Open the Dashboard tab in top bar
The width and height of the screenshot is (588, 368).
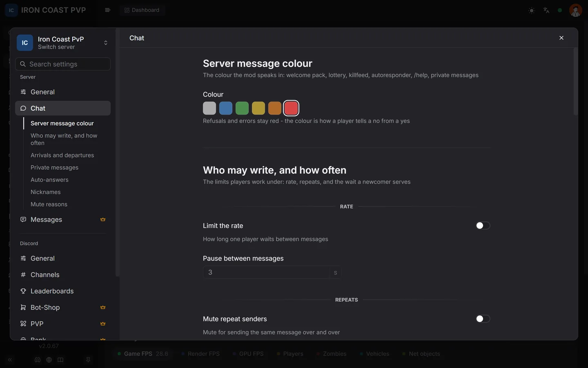142,10
